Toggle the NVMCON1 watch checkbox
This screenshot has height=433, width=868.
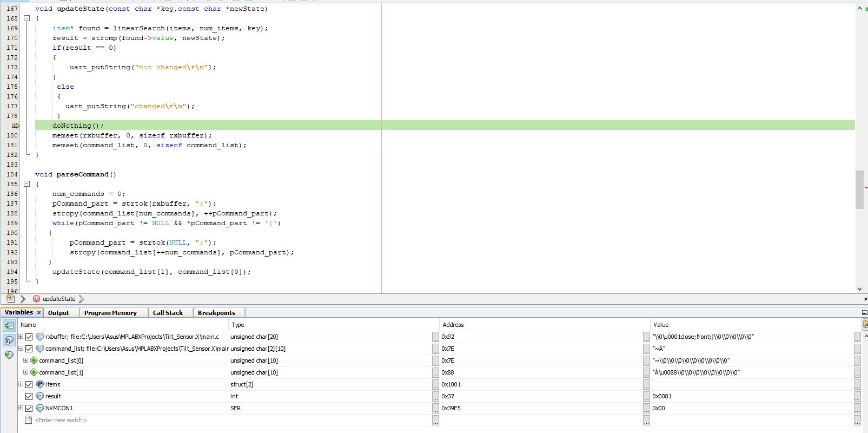[29, 408]
